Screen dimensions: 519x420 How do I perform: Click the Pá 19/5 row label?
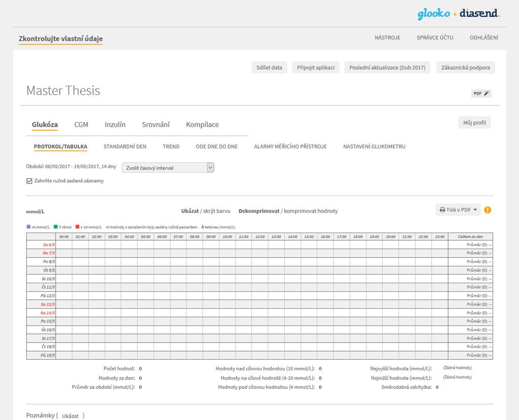48,355
